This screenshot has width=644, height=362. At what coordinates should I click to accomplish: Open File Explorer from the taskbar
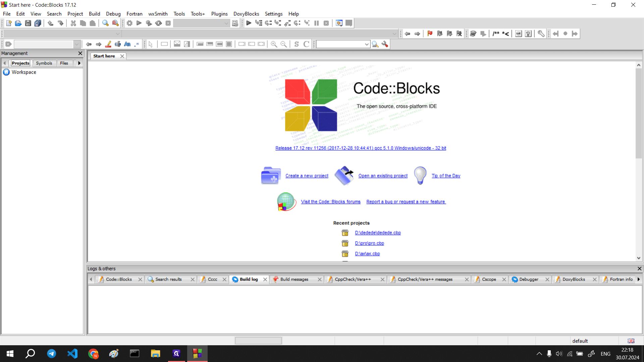point(155,354)
